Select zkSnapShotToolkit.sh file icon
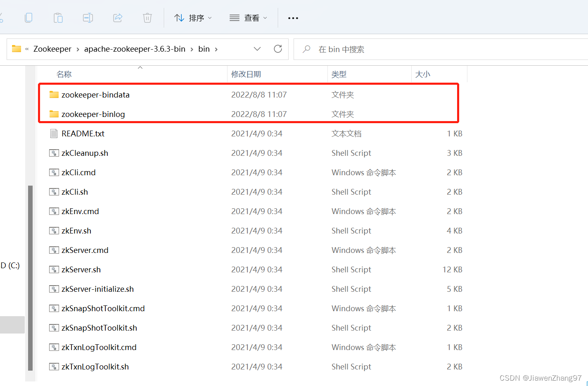588x386 pixels. point(54,328)
